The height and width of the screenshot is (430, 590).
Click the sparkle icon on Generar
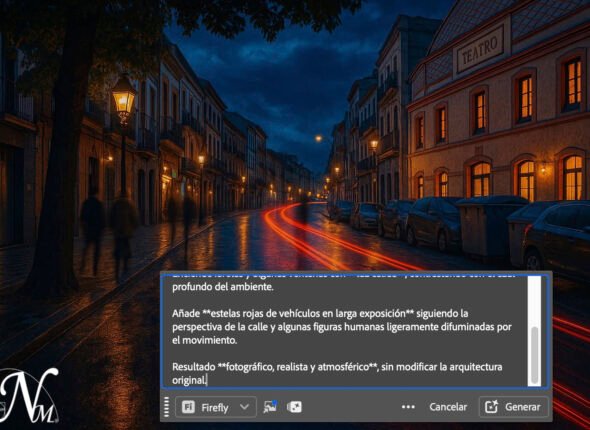point(491,407)
